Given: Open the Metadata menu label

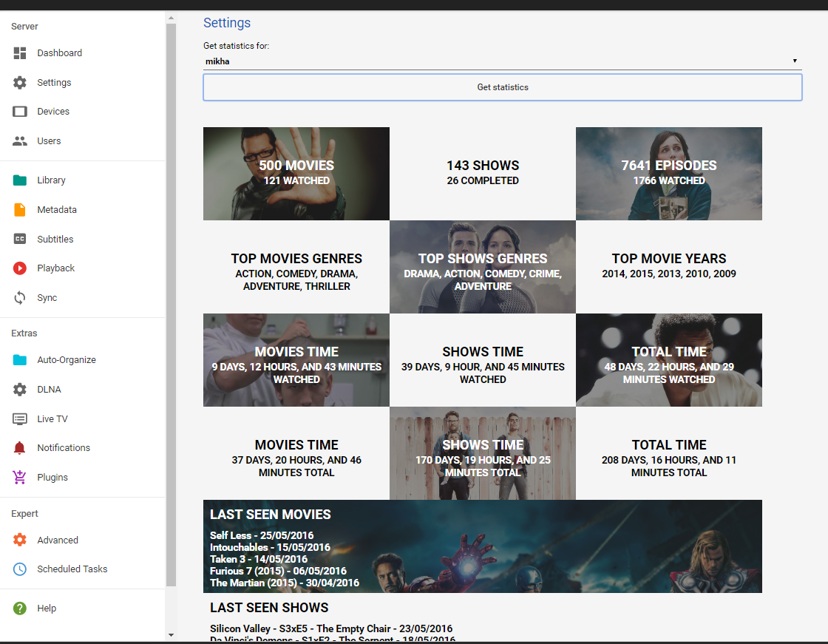Looking at the screenshot, I should [57, 210].
